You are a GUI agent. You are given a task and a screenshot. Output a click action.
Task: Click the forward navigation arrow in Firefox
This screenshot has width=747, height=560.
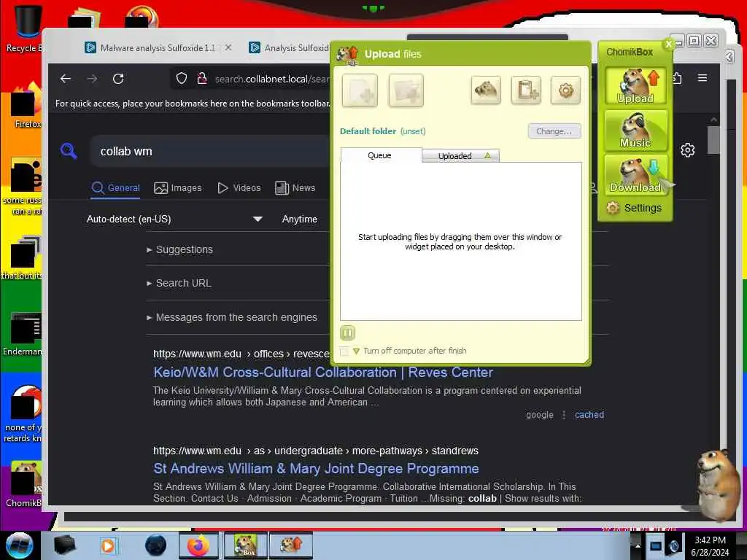pos(92,79)
